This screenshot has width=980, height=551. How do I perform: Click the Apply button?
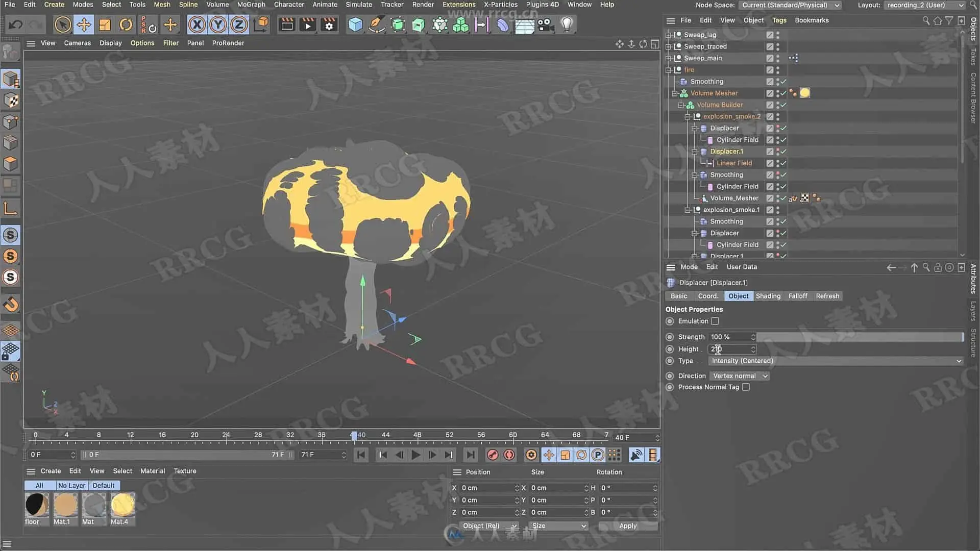pyautogui.click(x=628, y=526)
